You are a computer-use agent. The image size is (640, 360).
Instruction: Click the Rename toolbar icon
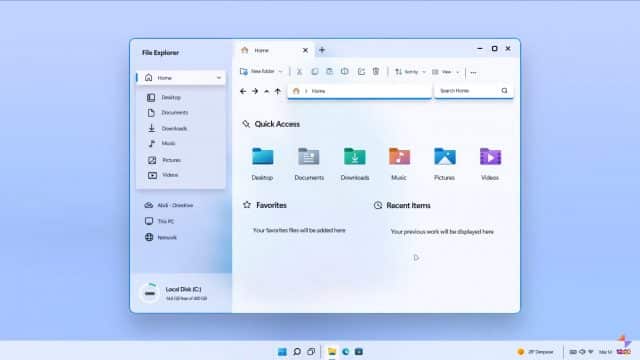click(x=345, y=72)
